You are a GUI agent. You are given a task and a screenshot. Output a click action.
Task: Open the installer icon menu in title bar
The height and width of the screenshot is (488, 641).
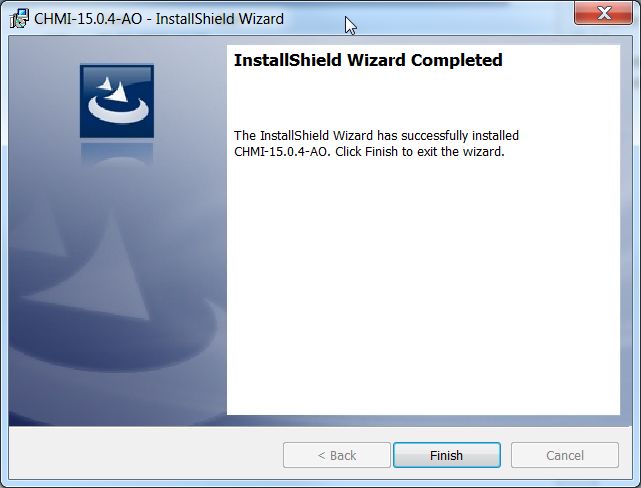19,18
